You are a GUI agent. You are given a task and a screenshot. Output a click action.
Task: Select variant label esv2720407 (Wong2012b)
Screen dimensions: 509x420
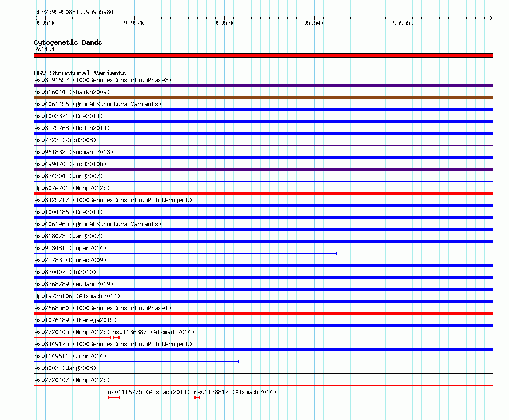coord(72,380)
